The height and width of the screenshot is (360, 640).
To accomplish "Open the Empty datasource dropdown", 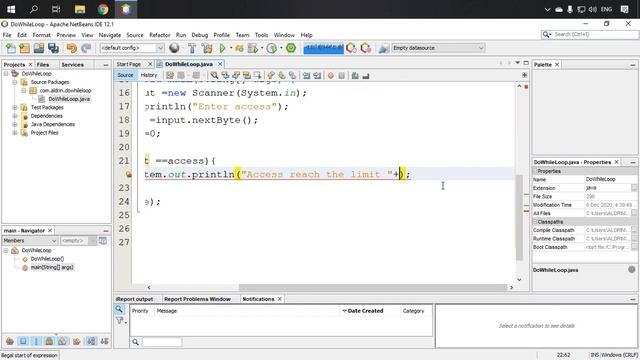I will pos(438,48).
